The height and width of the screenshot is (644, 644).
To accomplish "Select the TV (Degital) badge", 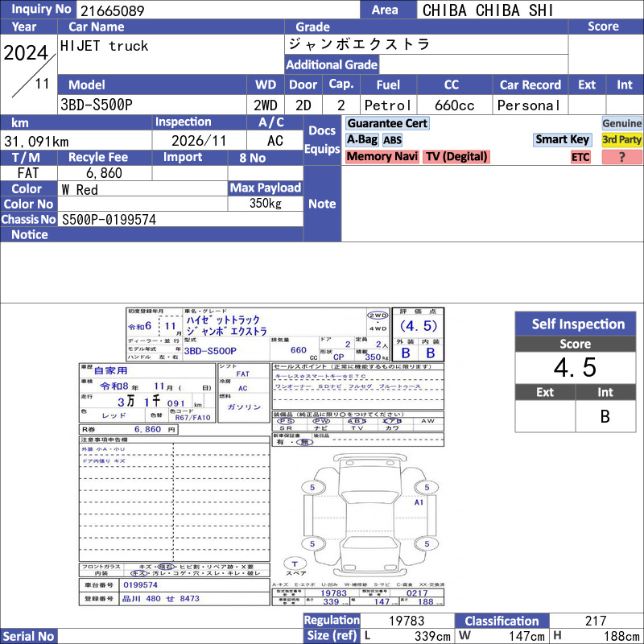I will coord(456,156).
